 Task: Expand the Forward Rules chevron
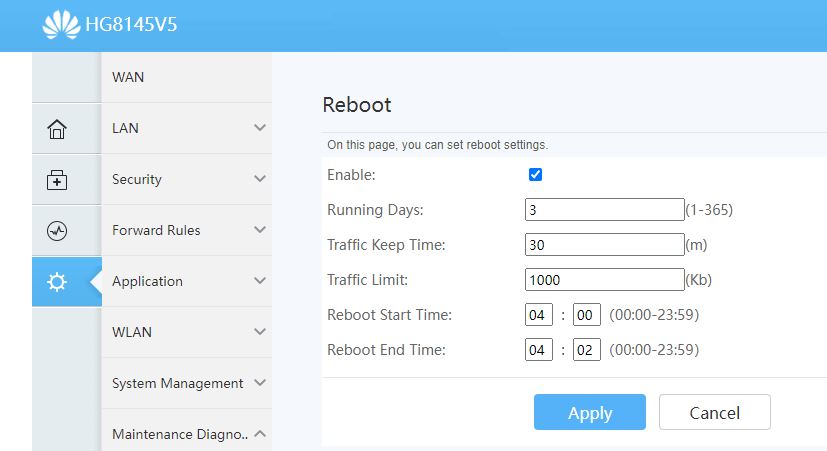[x=260, y=230]
